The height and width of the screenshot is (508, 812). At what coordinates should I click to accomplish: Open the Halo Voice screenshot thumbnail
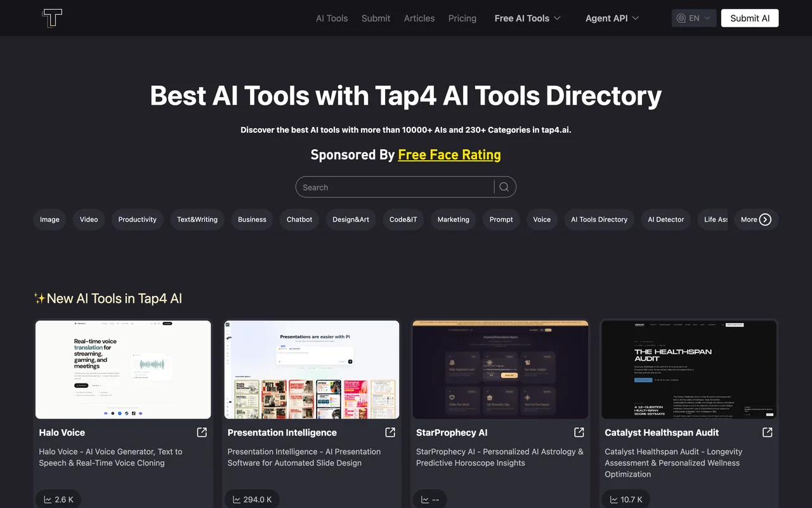point(123,370)
